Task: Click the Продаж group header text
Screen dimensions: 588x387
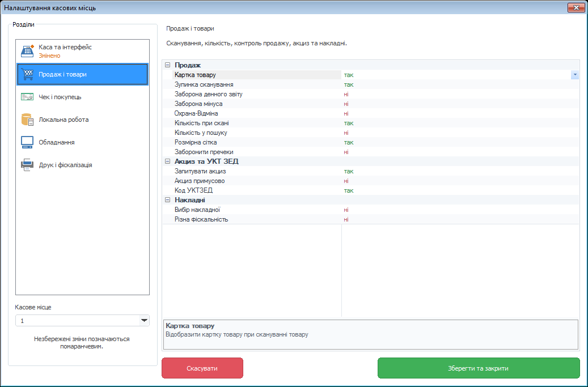Action: 188,65
